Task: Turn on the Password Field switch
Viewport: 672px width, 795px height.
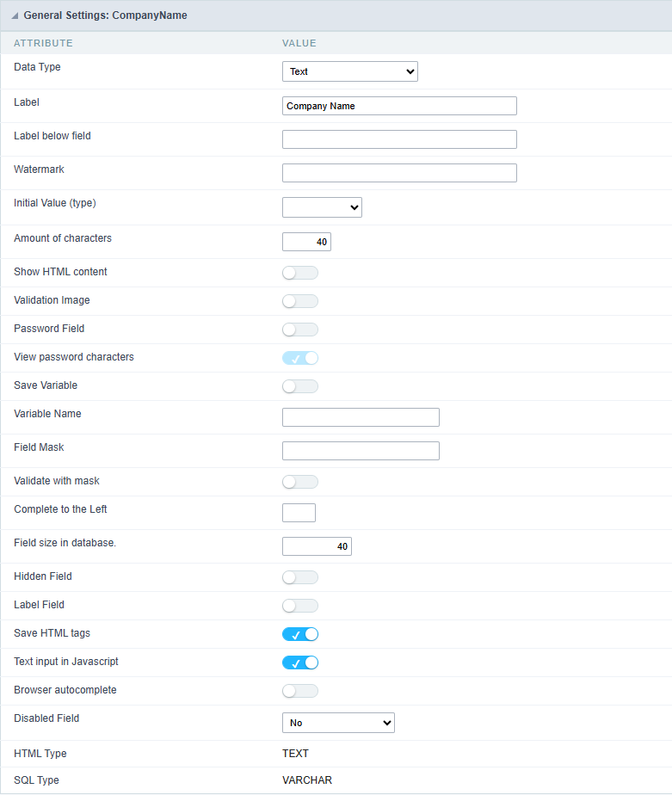Action: click(300, 330)
